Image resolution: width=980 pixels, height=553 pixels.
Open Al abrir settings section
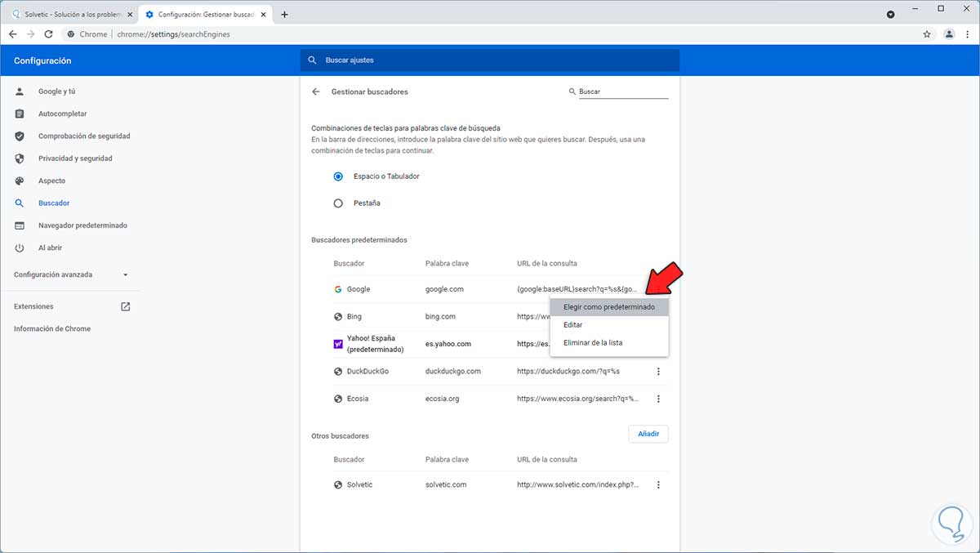click(x=50, y=248)
